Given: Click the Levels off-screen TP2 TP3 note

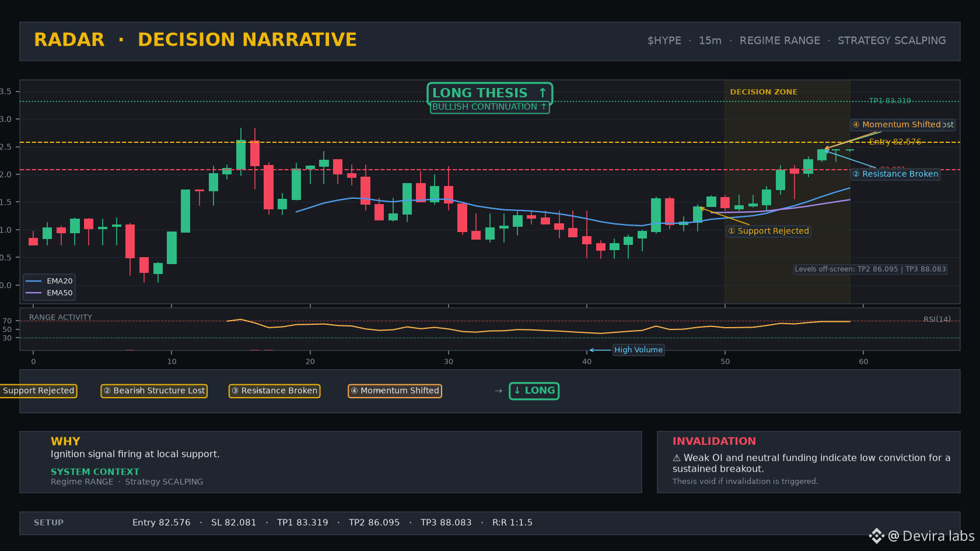Looking at the screenshot, I should [x=870, y=269].
